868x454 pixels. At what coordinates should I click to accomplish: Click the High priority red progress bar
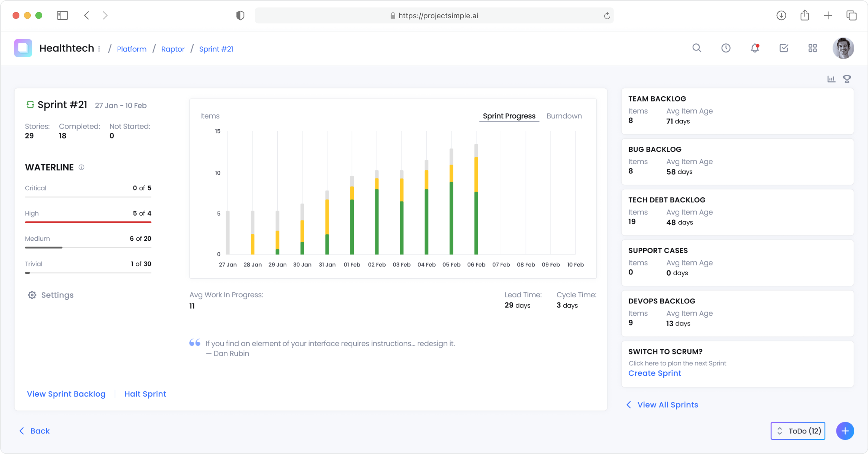click(88, 222)
